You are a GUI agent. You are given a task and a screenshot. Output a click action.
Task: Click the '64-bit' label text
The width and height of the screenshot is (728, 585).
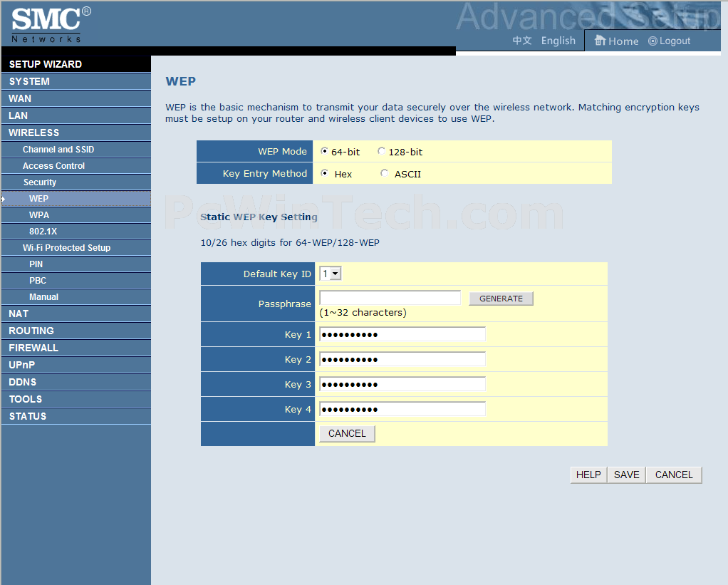[x=345, y=152]
